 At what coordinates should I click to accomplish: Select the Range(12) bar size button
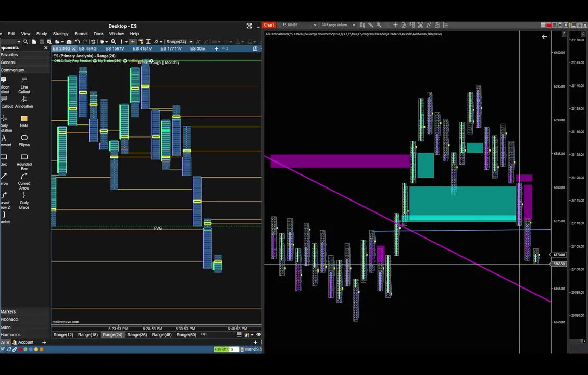coord(64,335)
